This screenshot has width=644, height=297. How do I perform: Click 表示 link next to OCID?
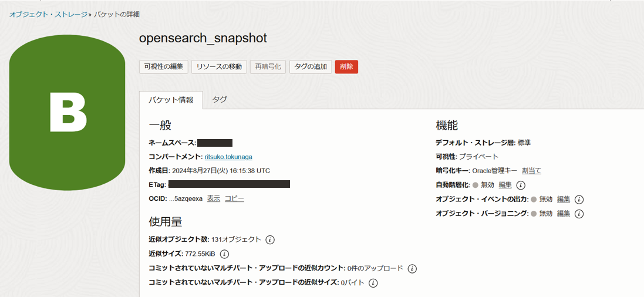[x=214, y=199]
